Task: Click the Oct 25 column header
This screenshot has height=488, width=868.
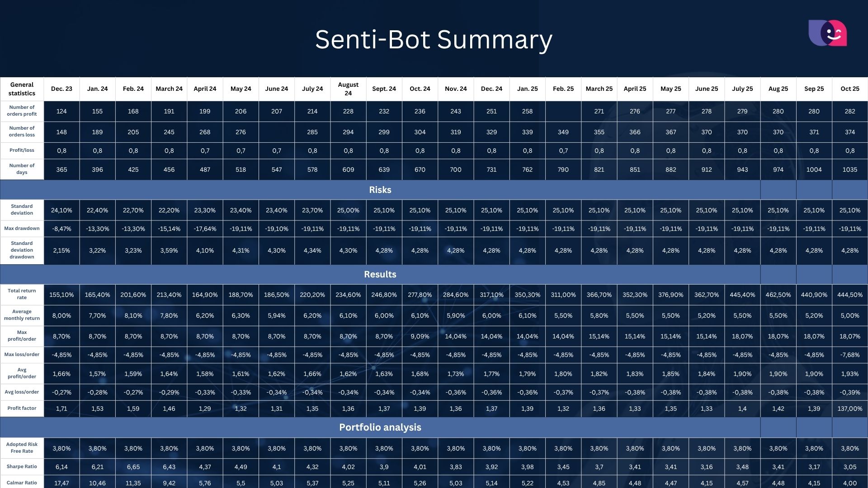Action: 849,89
